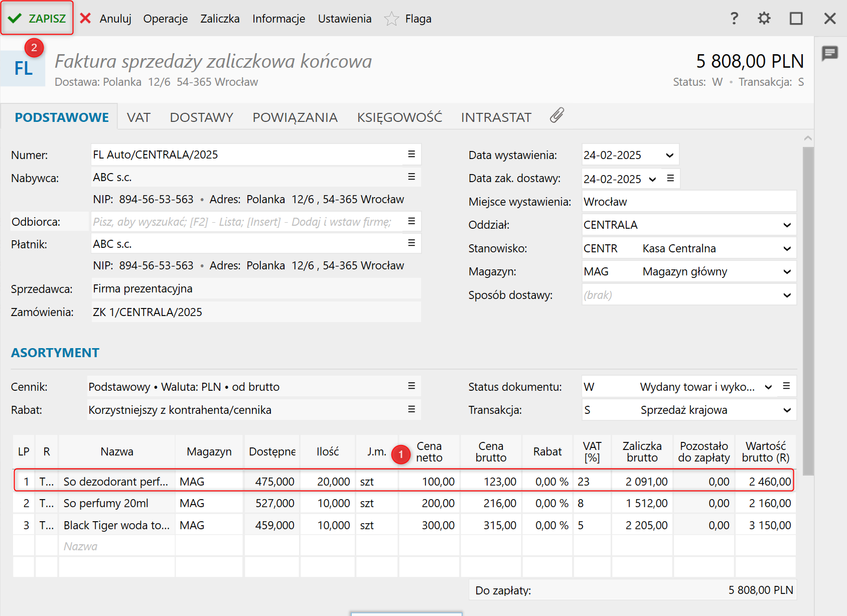Switch to the VAT tab
This screenshot has height=616, width=847.
point(138,117)
